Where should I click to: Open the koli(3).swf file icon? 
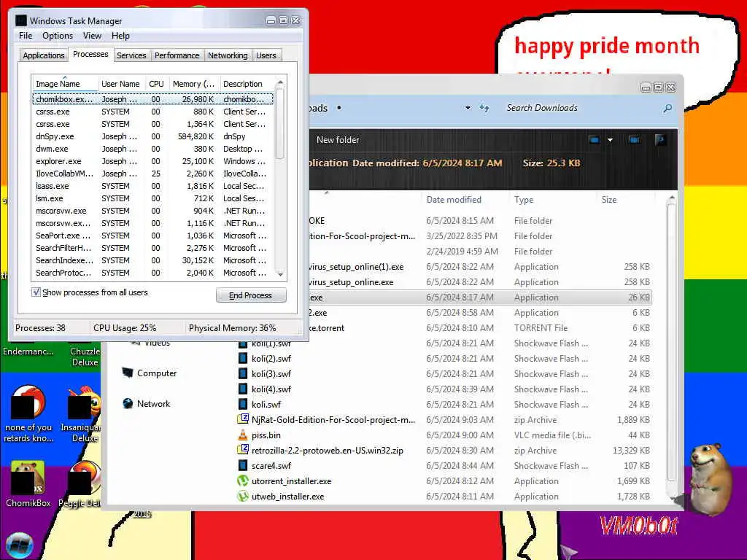(x=243, y=374)
